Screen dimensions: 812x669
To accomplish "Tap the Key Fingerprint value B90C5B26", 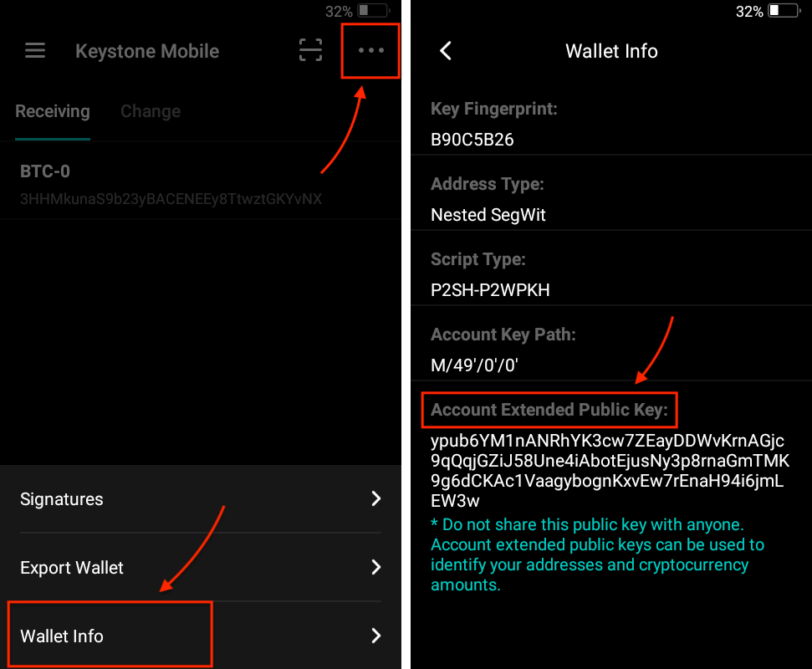I will click(x=472, y=140).
